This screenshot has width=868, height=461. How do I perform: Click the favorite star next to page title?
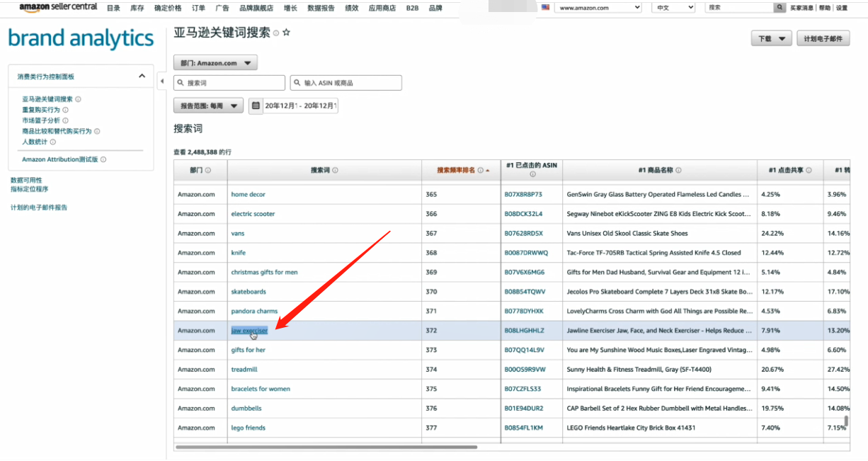tap(286, 33)
